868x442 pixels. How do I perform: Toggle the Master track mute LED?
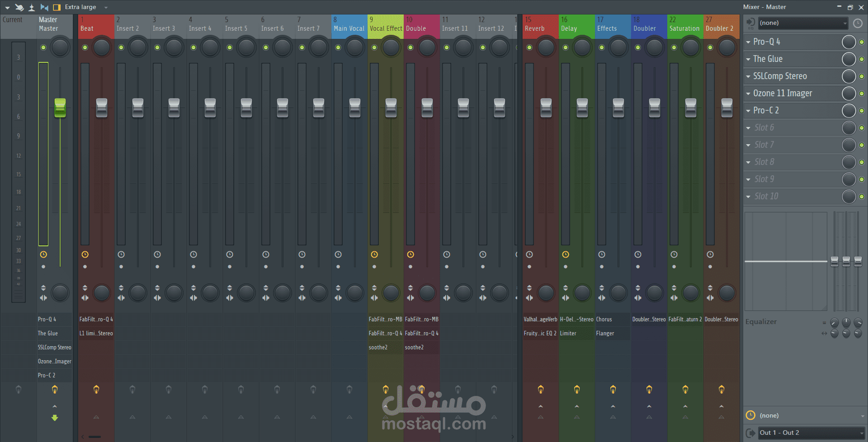point(43,47)
